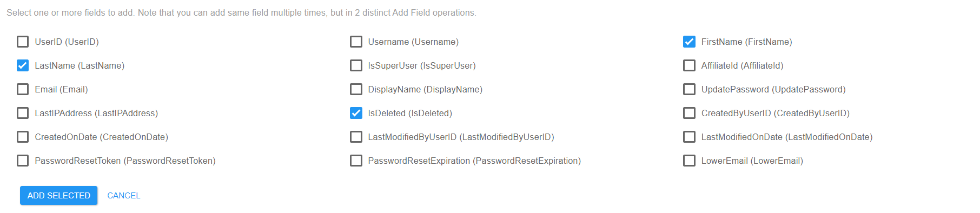Select the Email field checkbox
The image size is (980, 213).
click(23, 89)
